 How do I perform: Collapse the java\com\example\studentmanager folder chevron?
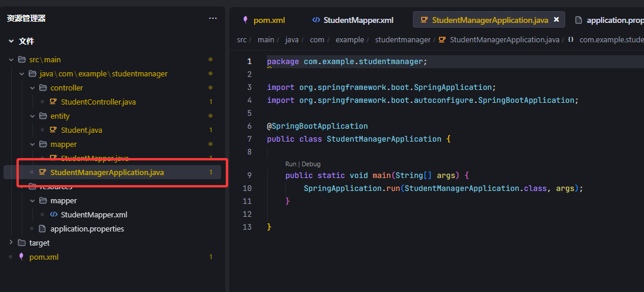pyautogui.click(x=21, y=74)
